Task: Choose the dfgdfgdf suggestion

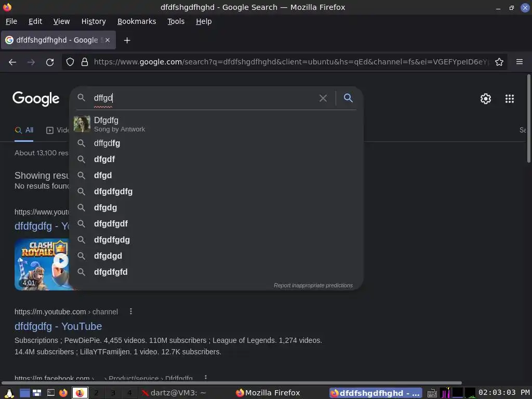Action: [x=216, y=223]
